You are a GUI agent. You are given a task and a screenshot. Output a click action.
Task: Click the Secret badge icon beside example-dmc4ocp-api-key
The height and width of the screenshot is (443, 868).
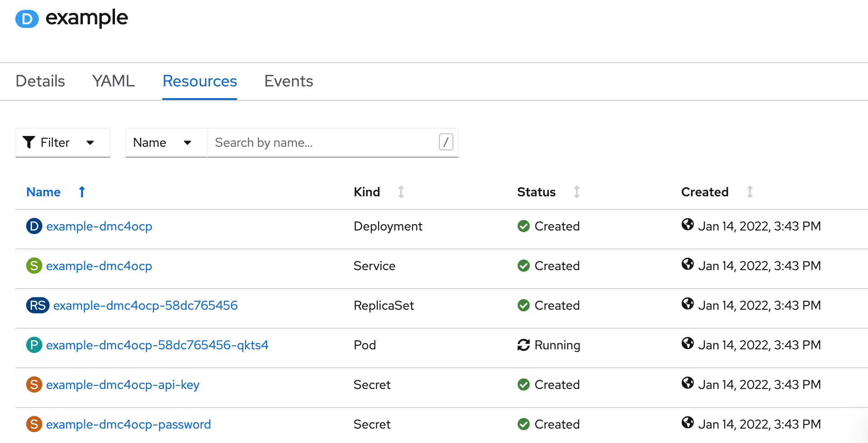point(34,385)
